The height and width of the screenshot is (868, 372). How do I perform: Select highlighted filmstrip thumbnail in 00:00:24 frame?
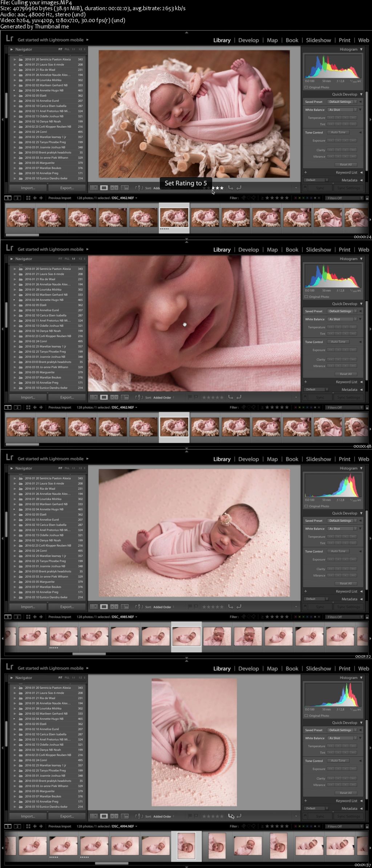[x=174, y=217]
